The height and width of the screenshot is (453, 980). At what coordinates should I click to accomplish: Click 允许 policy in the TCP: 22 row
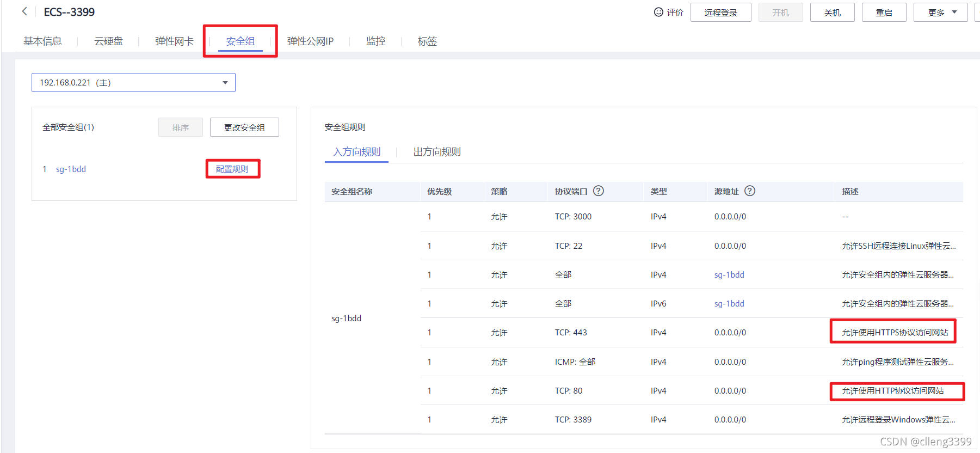tap(499, 246)
